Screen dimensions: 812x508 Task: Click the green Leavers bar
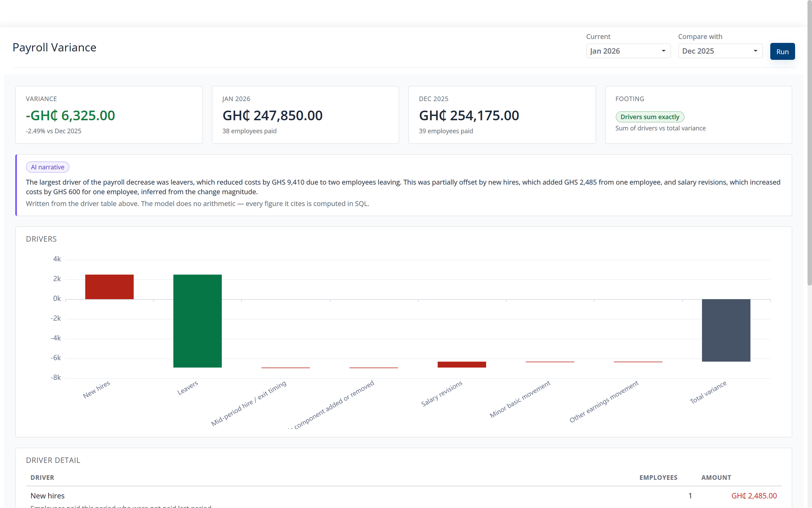(x=197, y=321)
